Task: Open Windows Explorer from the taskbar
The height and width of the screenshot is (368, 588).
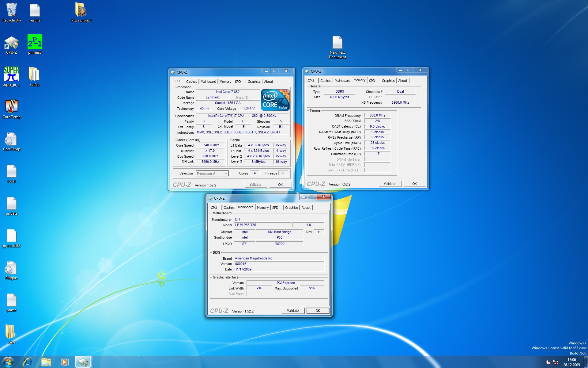Action: [46, 362]
